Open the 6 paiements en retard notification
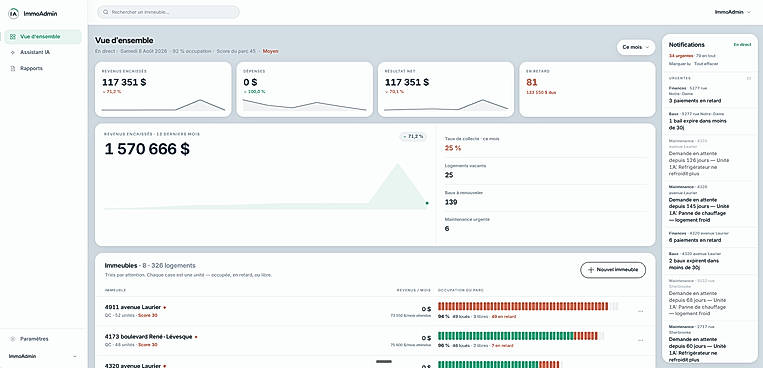 click(710, 237)
